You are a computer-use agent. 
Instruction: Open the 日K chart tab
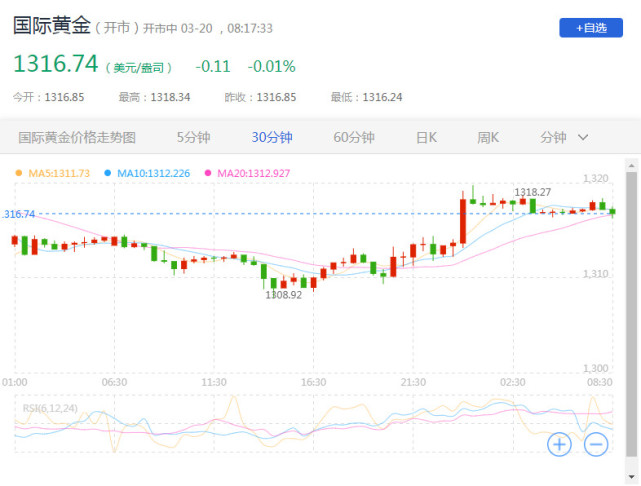coord(426,137)
